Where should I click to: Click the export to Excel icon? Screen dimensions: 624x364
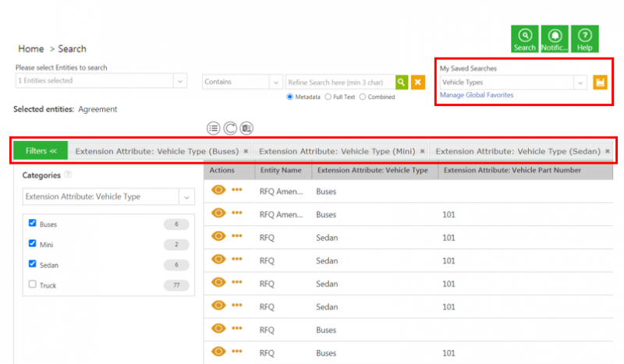coord(246,128)
